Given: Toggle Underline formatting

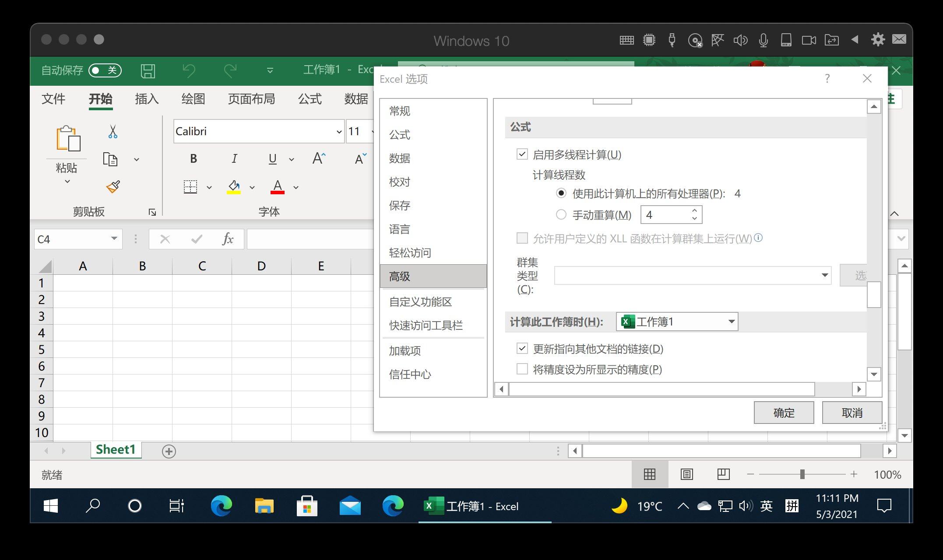Looking at the screenshot, I should click(272, 159).
